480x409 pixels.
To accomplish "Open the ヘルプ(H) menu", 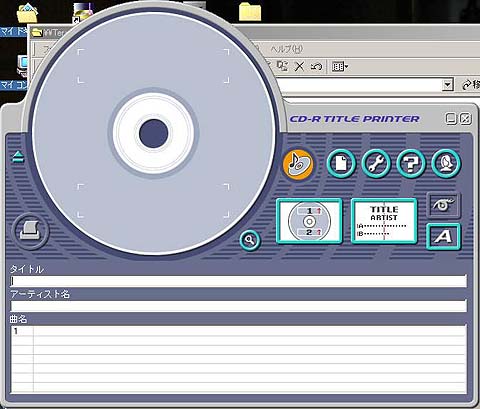I will click(x=286, y=49).
